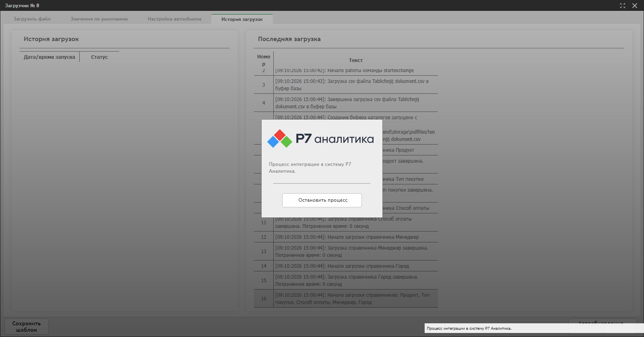The height and width of the screenshot is (337, 644).
Task: Click the Текст column header
Action: pyautogui.click(x=356, y=60)
